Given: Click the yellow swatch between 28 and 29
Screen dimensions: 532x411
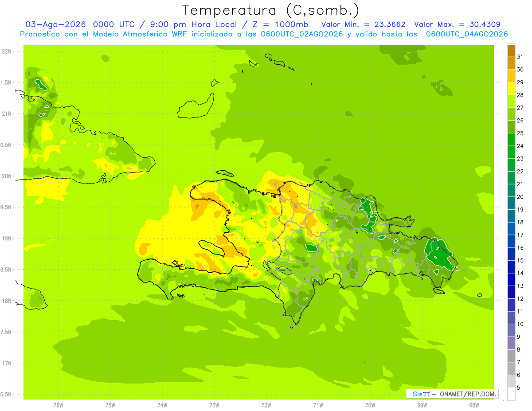Looking at the screenshot, I should pyautogui.click(x=511, y=89).
